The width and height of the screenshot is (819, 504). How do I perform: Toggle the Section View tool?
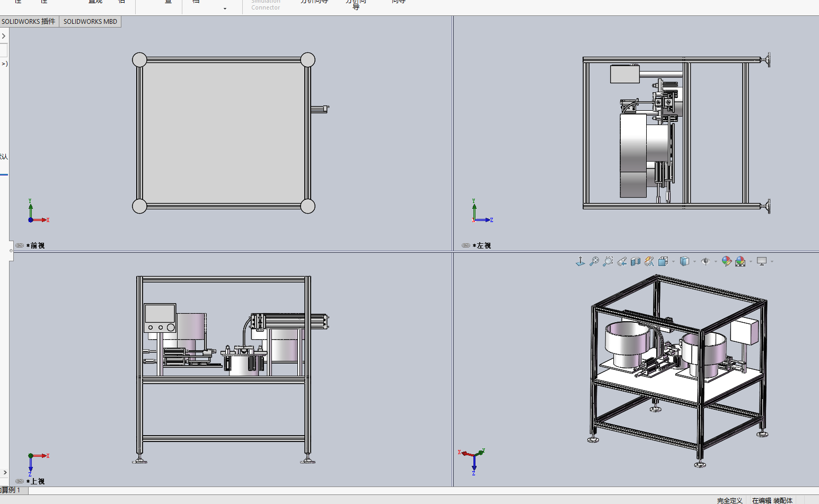click(x=636, y=261)
